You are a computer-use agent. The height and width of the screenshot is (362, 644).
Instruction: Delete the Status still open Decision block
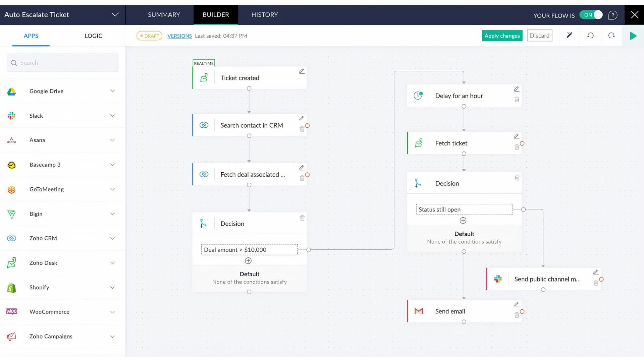point(517,178)
